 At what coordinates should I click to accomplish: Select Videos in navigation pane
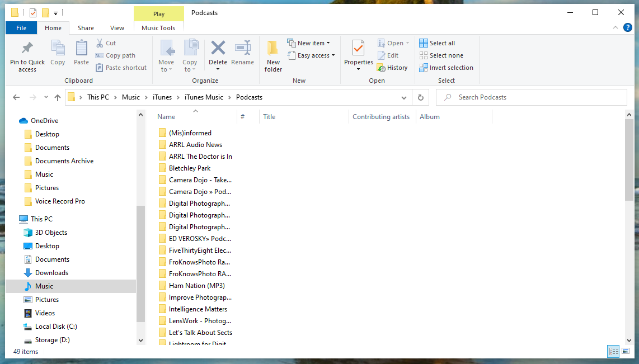pyautogui.click(x=45, y=313)
